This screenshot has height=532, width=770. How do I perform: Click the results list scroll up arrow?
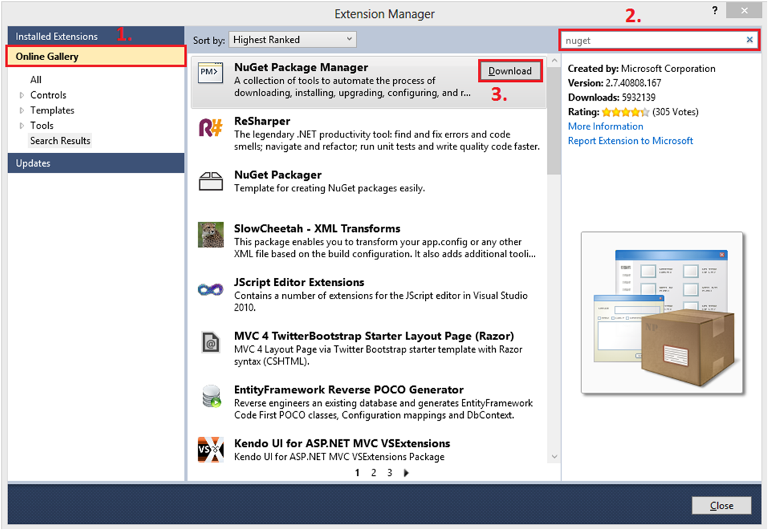(x=554, y=61)
